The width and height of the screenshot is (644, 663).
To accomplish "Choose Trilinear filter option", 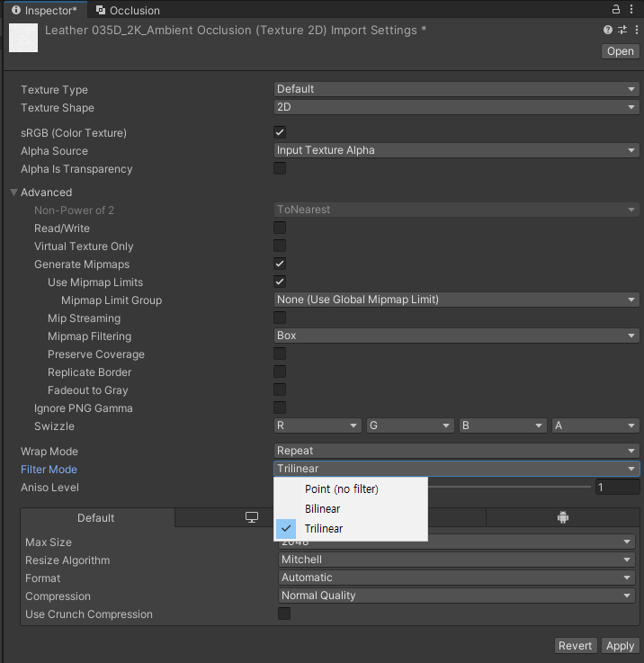I will pos(351,529).
